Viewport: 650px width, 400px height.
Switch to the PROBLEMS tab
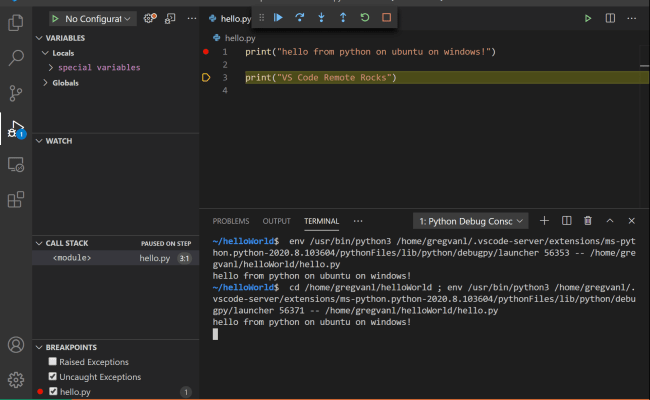point(231,221)
